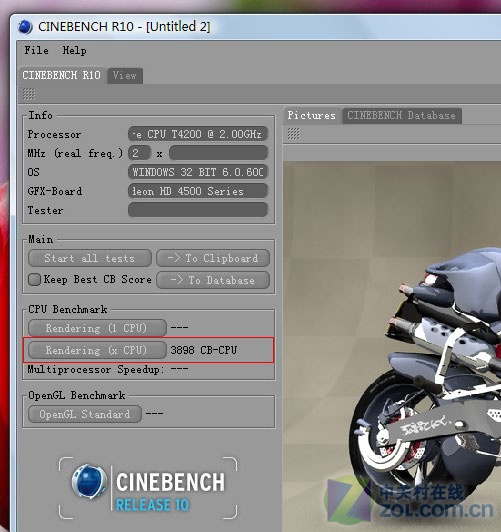Click the MHz real frequency field
The width and height of the screenshot is (501, 532).
click(x=139, y=153)
